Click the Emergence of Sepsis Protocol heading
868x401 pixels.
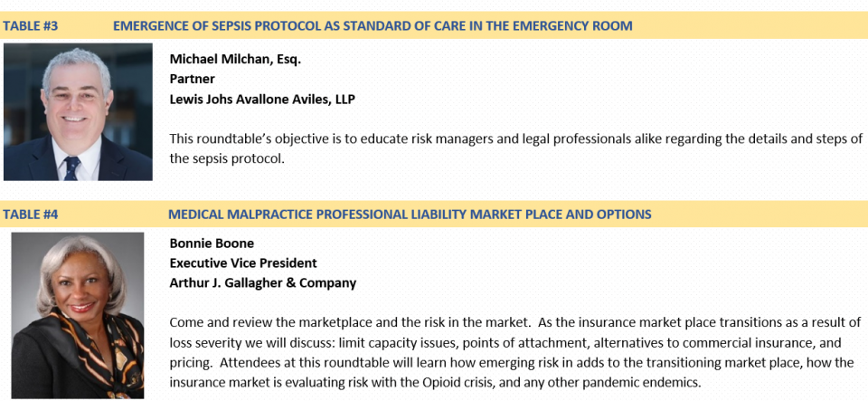(373, 26)
